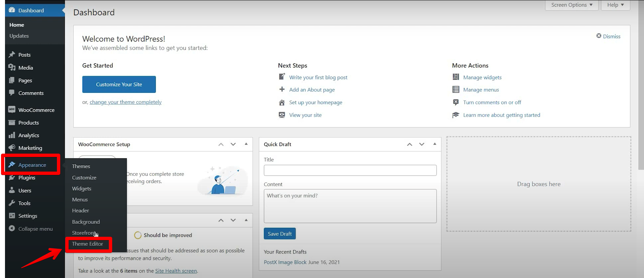This screenshot has width=644, height=278.
Task: Click the WooCommerce logo icon
Action: (12, 110)
